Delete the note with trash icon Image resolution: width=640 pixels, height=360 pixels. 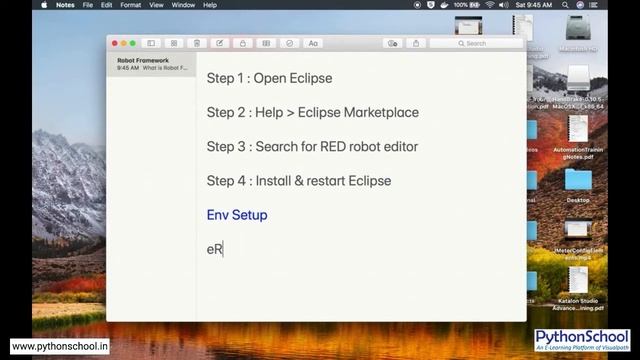[197, 43]
